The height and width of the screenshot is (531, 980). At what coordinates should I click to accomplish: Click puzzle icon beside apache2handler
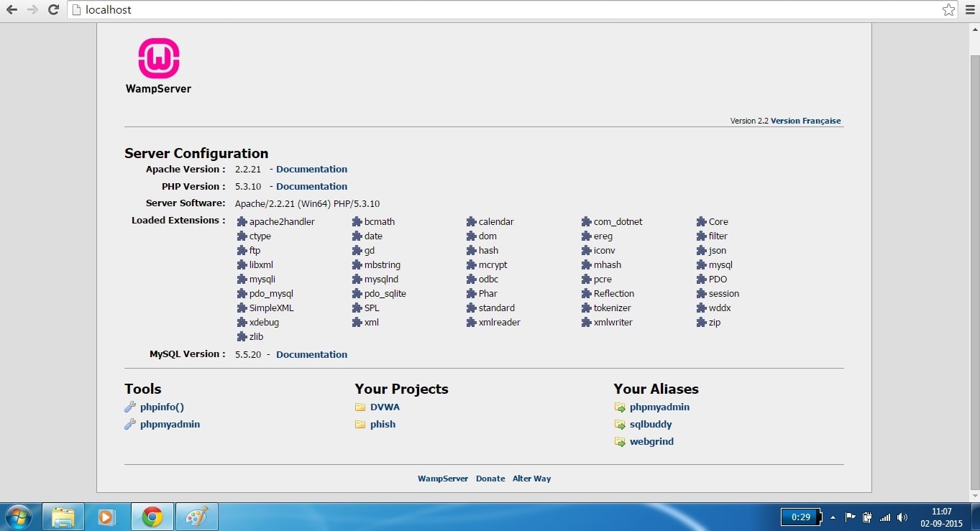point(242,221)
